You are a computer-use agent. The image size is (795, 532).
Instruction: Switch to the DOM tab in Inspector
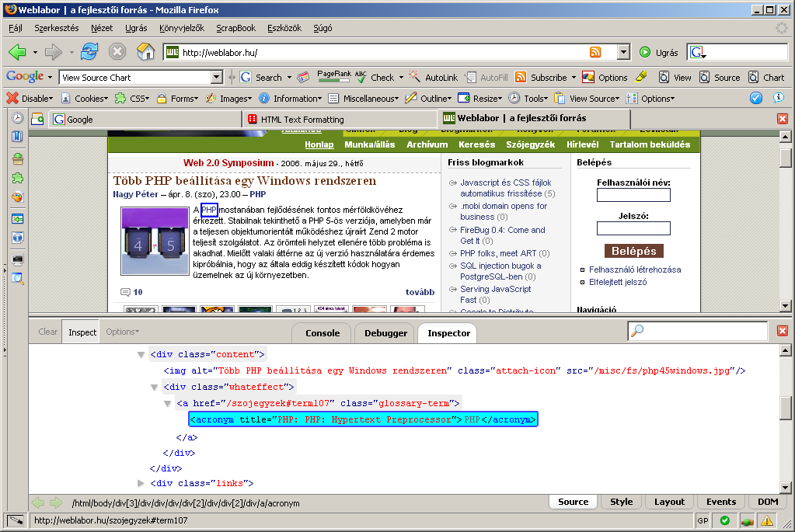768,502
